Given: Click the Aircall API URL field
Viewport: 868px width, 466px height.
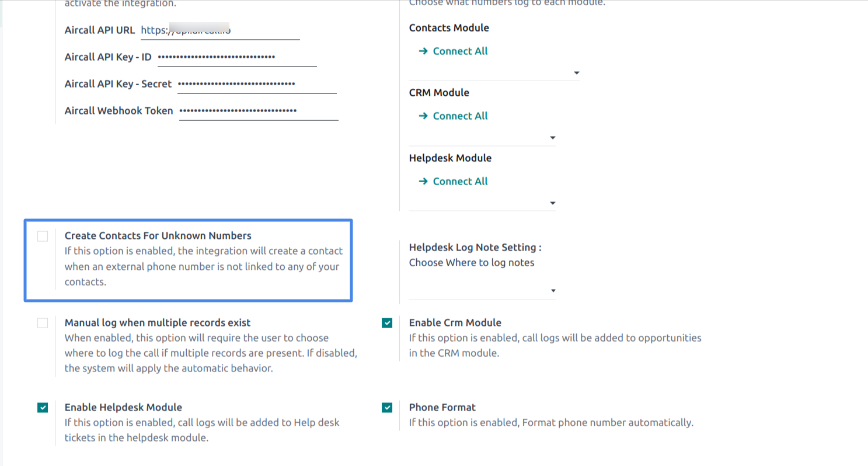Looking at the screenshot, I should 220,30.
